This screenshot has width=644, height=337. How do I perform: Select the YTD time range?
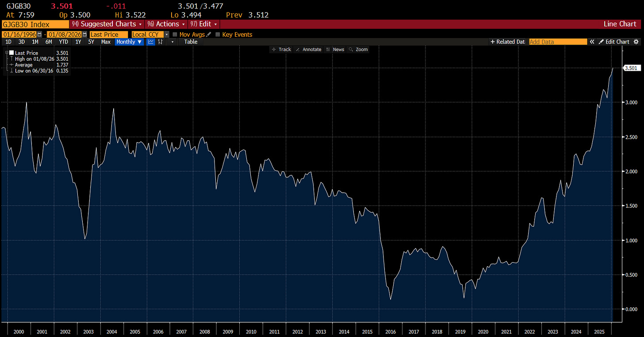(64, 42)
